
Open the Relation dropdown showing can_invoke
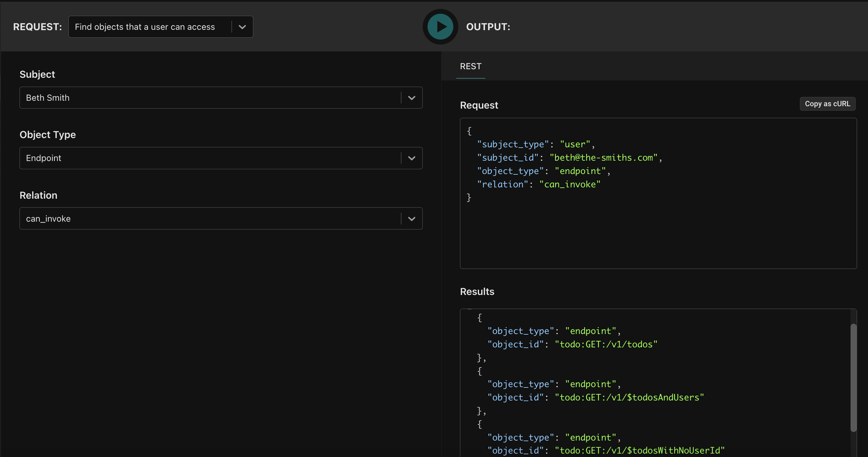221,219
